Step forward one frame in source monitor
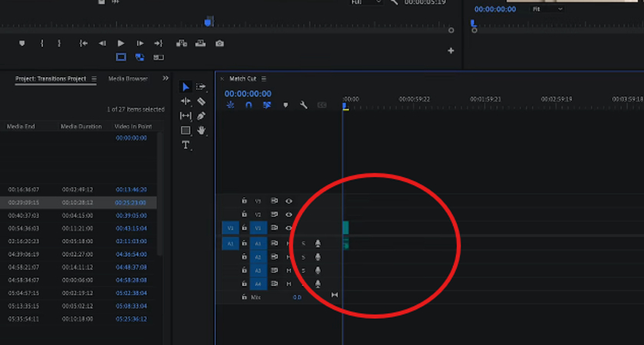 tap(140, 43)
